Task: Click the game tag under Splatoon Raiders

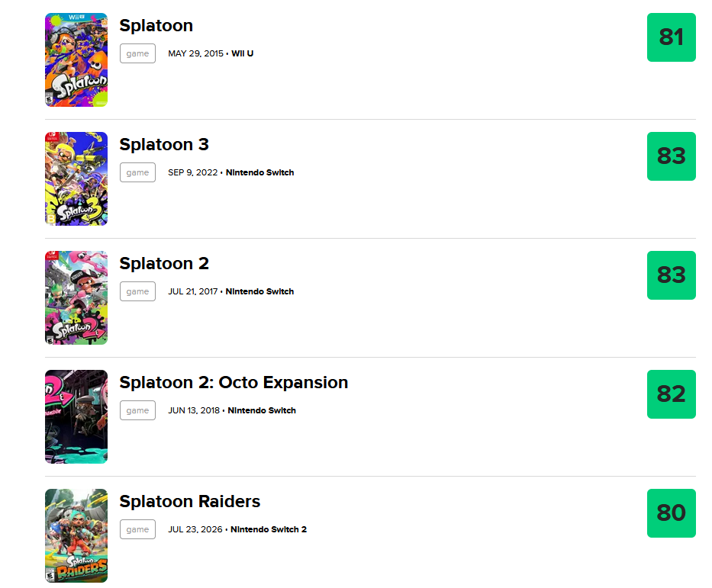Action: pos(137,529)
